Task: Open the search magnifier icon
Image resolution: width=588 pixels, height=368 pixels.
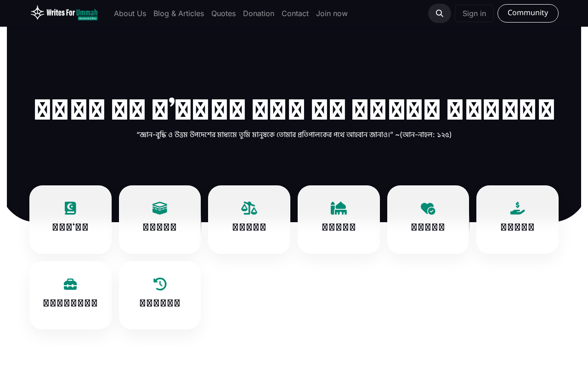Action: pos(440,13)
